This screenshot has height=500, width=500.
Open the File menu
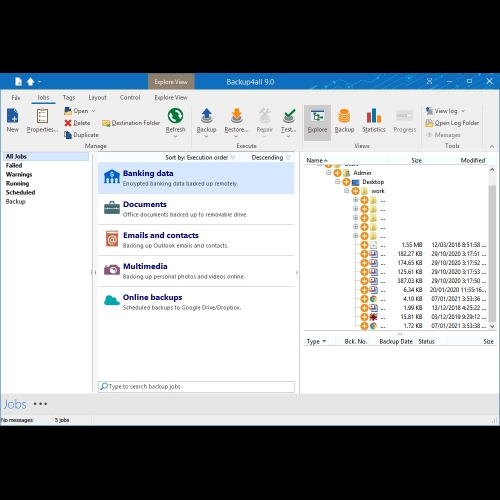point(16,97)
